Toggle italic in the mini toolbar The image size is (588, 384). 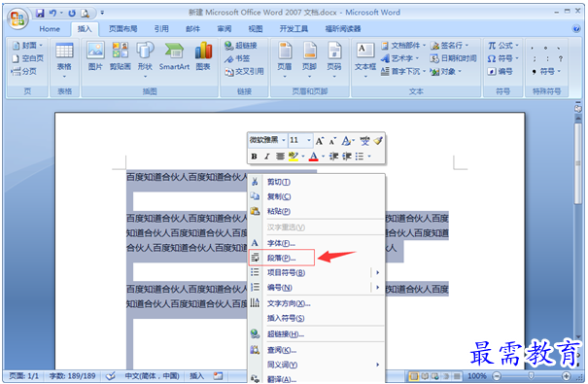click(x=266, y=157)
